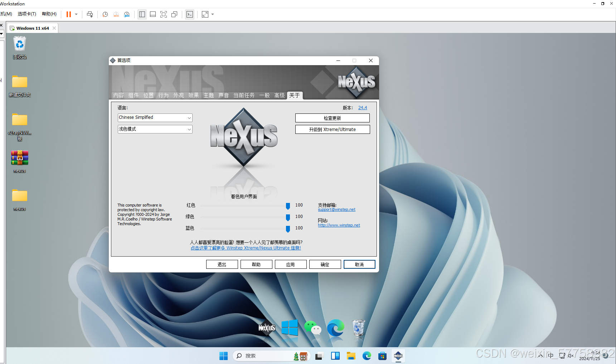This screenshot has width=616, height=364.
Task: Switch to the 行为 tab
Action: point(164,95)
